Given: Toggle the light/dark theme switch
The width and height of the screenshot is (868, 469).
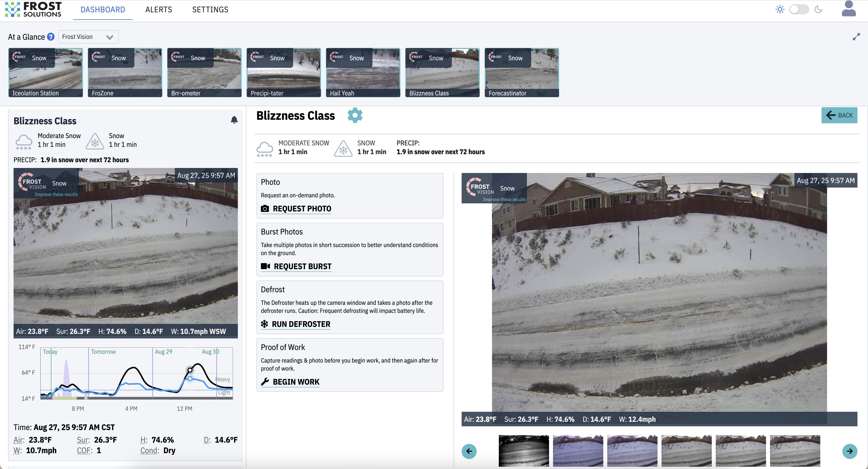Looking at the screenshot, I should coord(799,10).
